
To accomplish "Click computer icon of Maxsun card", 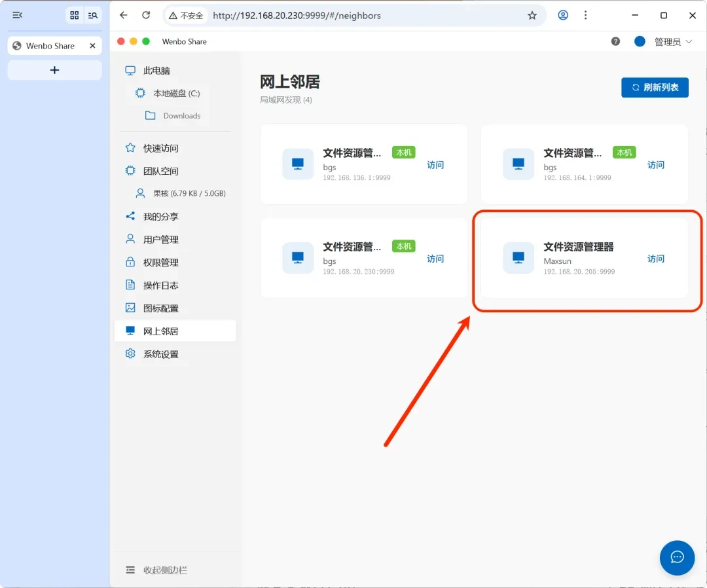I will pos(518,258).
